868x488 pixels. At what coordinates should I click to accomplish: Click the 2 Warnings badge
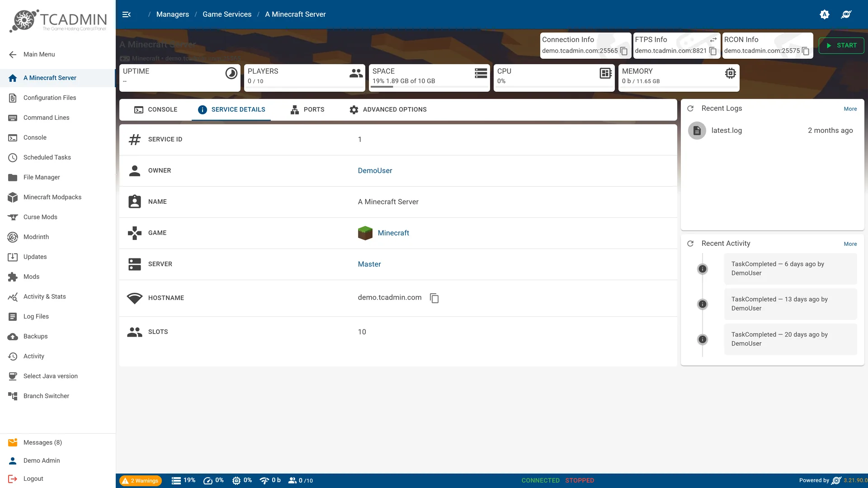click(141, 481)
